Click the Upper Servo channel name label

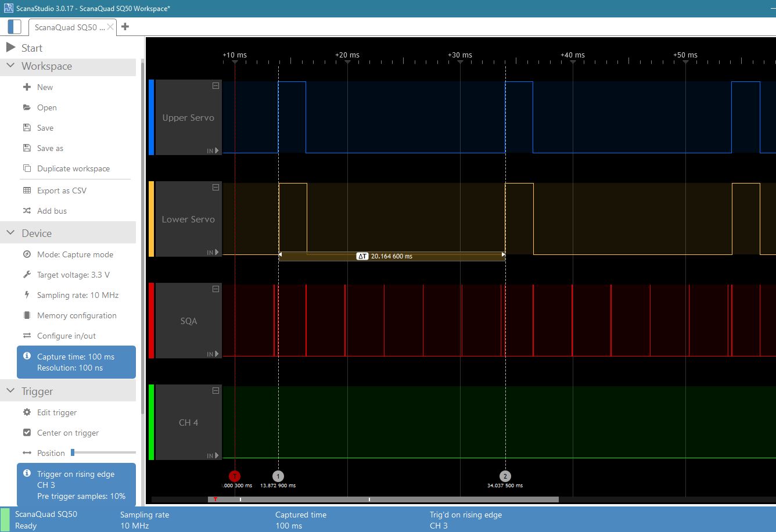coord(188,117)
